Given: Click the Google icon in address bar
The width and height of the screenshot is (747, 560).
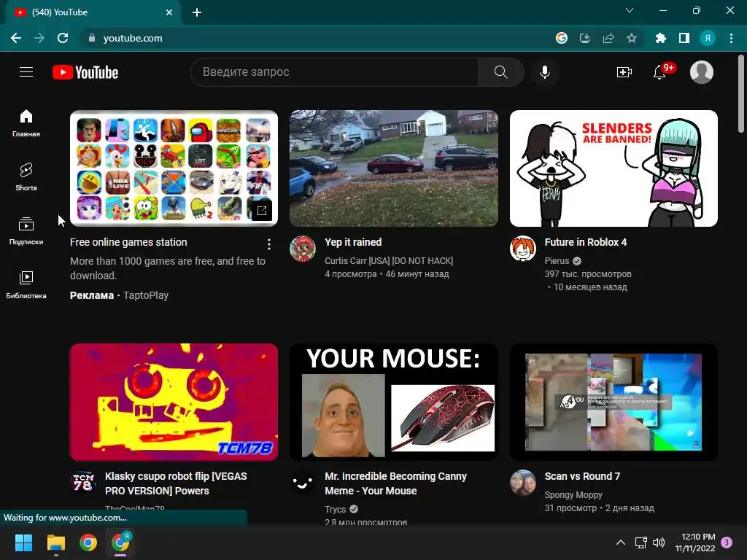Looking at the screenshot, I should pyautogui.click(x=562, y=38).
